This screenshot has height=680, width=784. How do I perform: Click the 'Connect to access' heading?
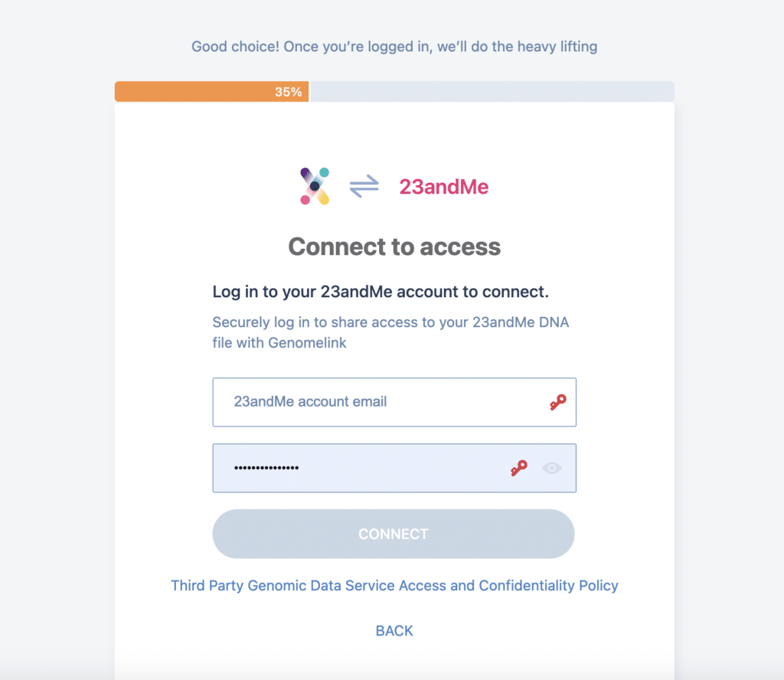click(394, 247)
